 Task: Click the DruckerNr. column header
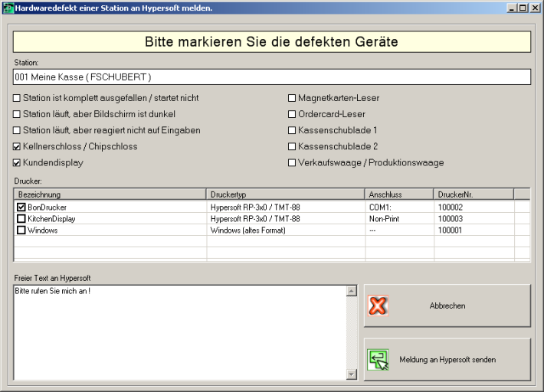coord(473,194)
